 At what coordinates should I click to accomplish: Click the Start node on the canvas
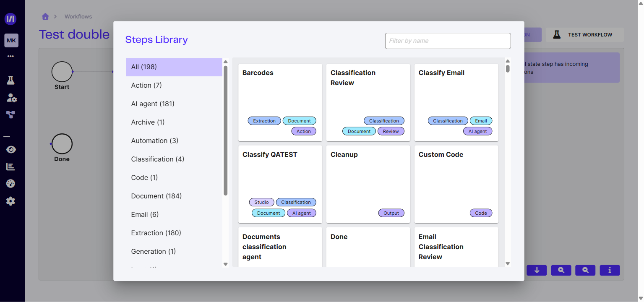(62, 72)
